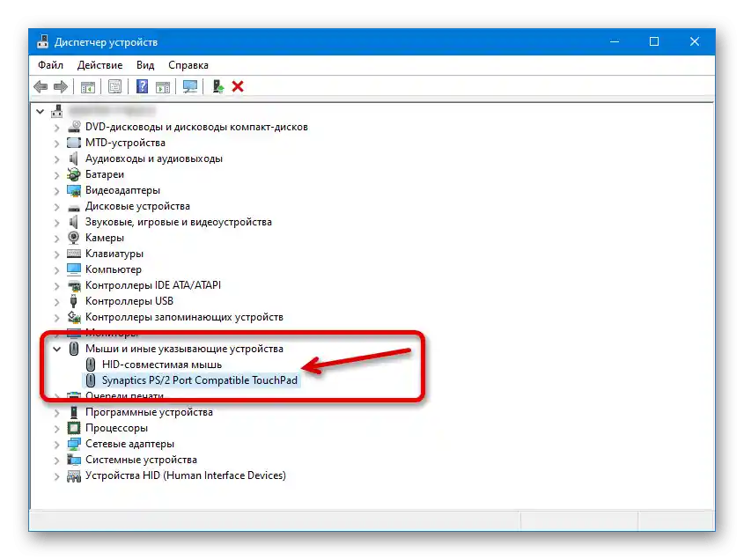Select Устройства HID (Human Interface Devices) row

click(x=186, y=475)
